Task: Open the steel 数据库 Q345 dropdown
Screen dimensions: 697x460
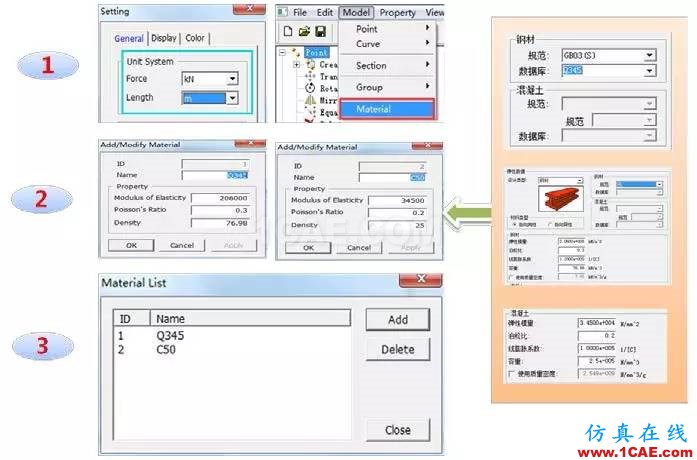Action: click(x=649, y=71)
